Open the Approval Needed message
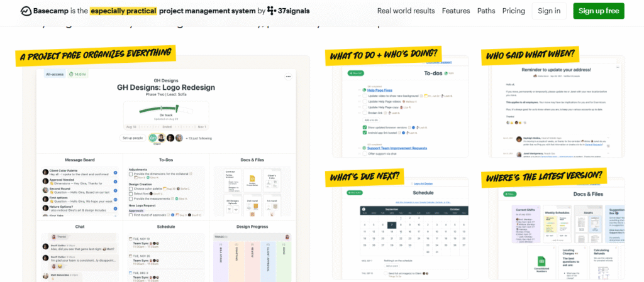This screenshot has width=644, height=282. click(x=80, y=182)
